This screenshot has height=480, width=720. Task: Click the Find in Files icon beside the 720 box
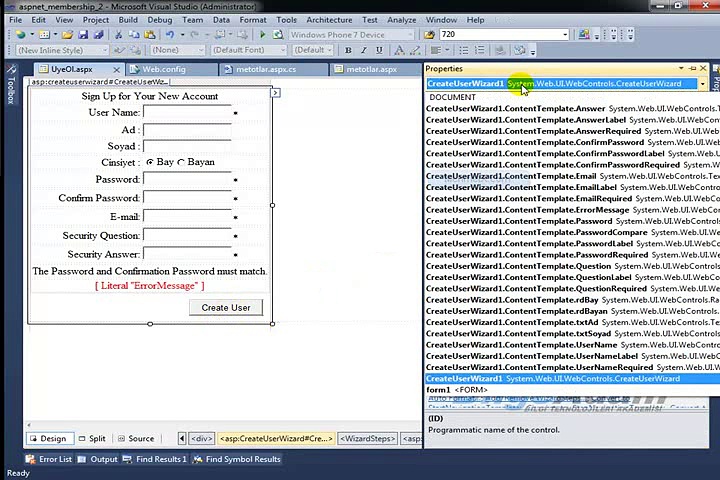click(429, 34)
